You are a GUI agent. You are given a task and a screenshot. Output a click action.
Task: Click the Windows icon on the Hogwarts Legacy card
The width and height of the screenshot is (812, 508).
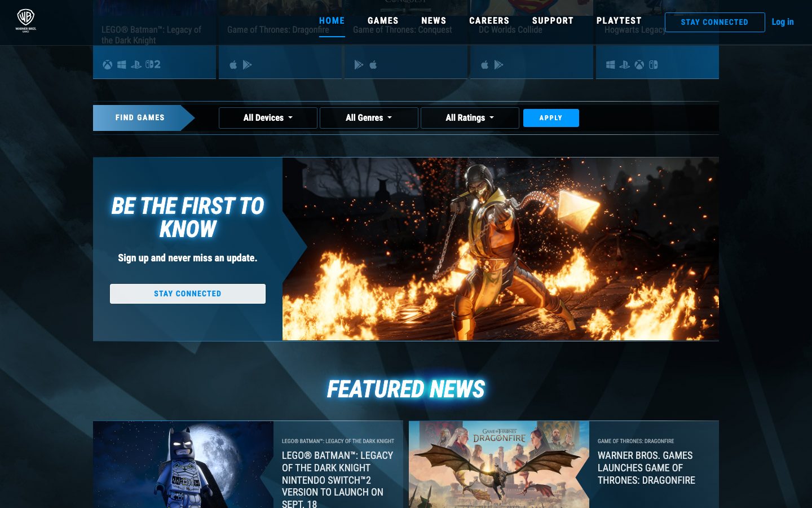pyautogui.click(x=610, y=65)
